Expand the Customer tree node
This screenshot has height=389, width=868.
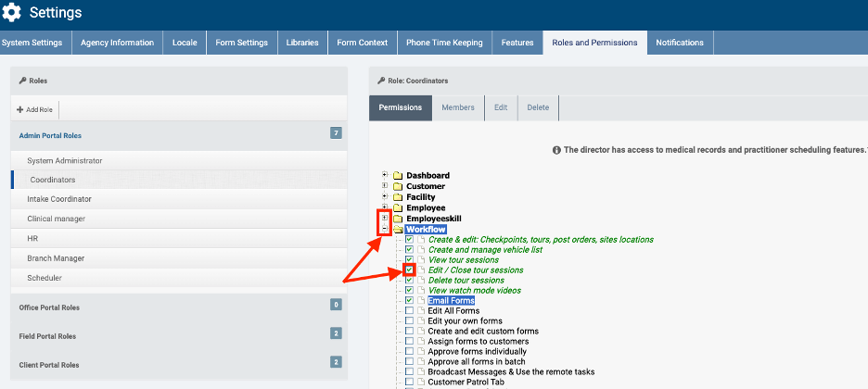385,185
